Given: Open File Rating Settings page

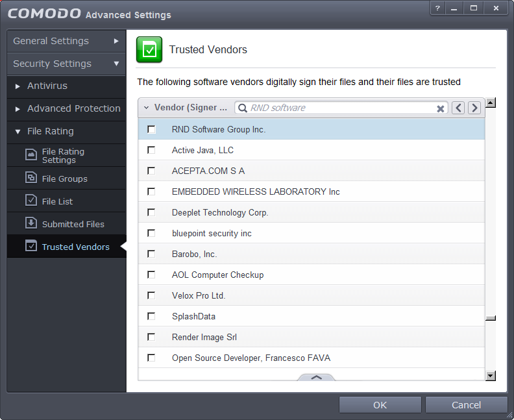Looking at the screenshot, I should coord(66,155).
